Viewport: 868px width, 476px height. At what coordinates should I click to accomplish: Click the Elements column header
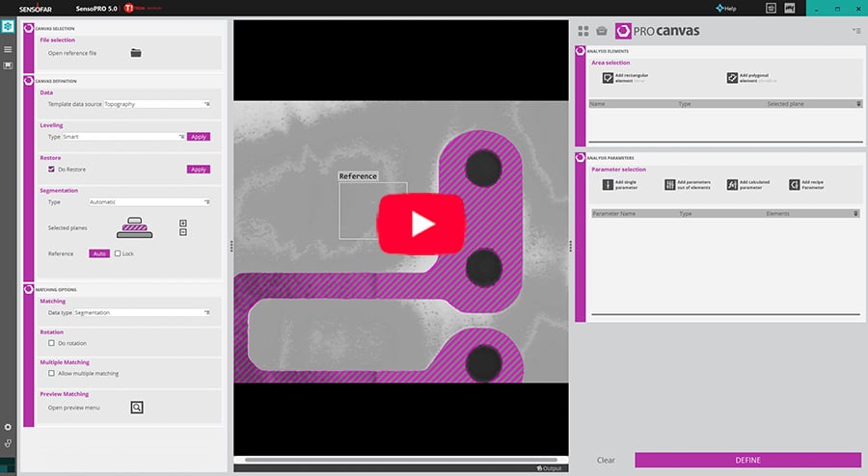click(777, 213)
